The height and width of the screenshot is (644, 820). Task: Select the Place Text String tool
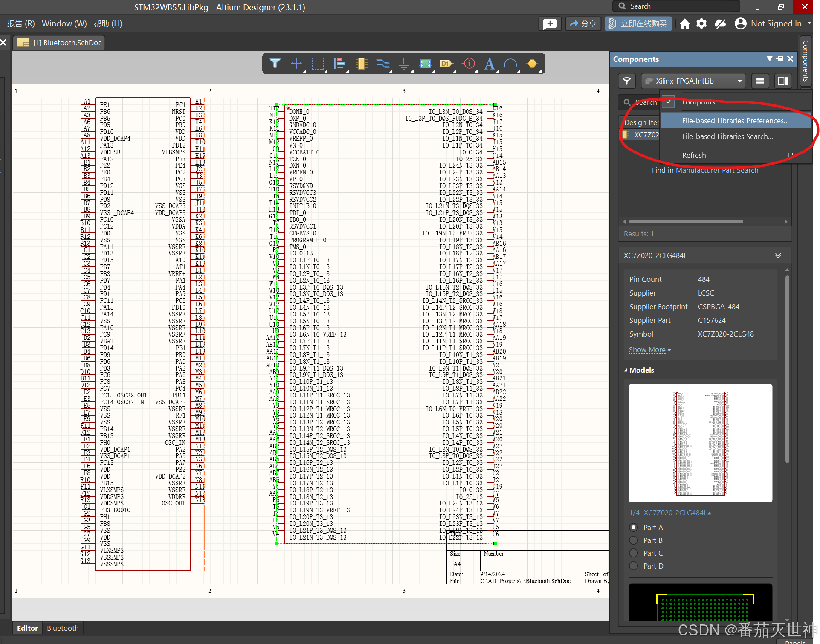click(x=489, y=64)
